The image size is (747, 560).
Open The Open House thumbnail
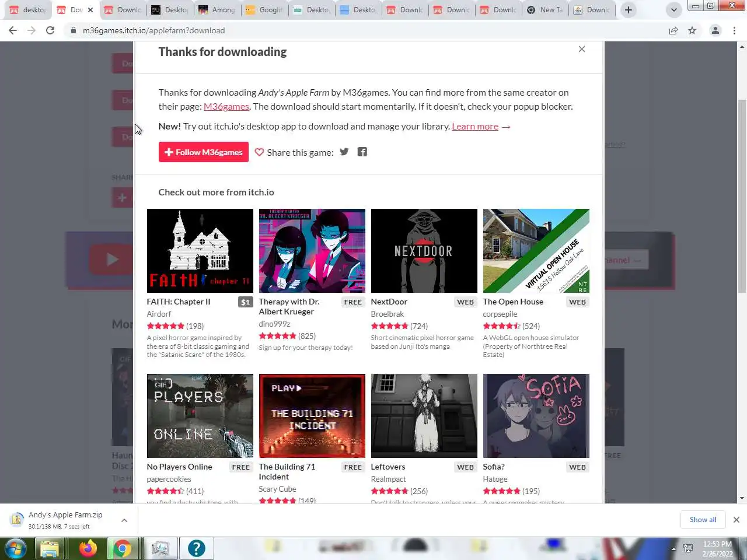[536, 251]
